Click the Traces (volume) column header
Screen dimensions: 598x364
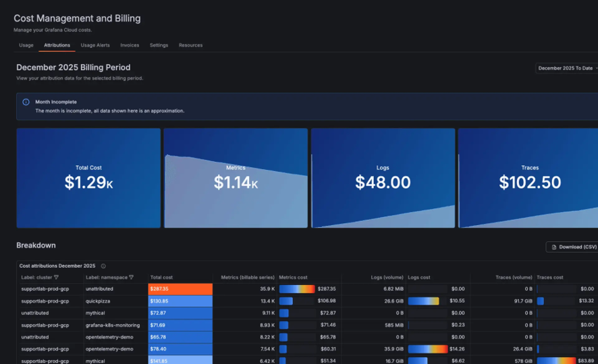[514, 278]
